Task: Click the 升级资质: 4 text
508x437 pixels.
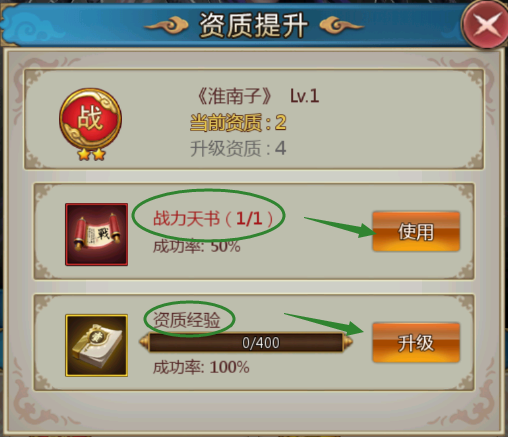Action: coord(238,148)
